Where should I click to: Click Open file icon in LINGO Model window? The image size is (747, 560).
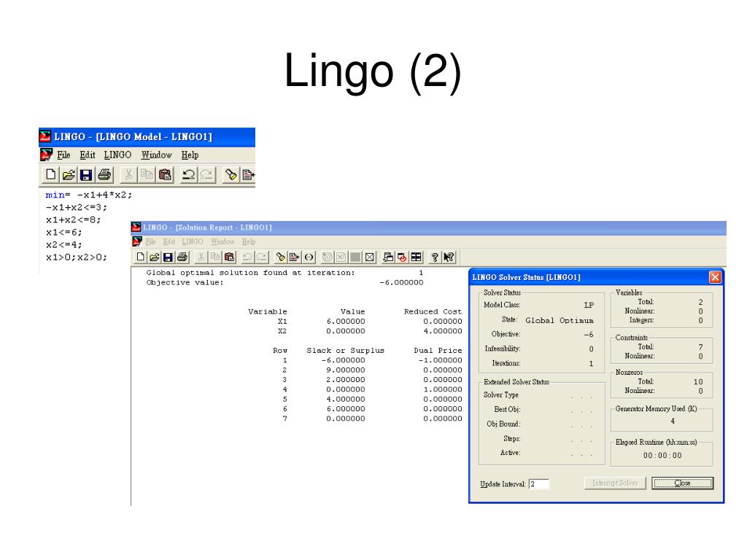[x=68, y=175]
